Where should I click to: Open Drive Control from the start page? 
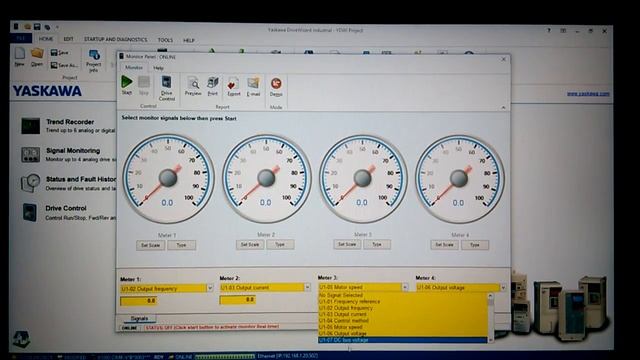(x=66, y=208)
